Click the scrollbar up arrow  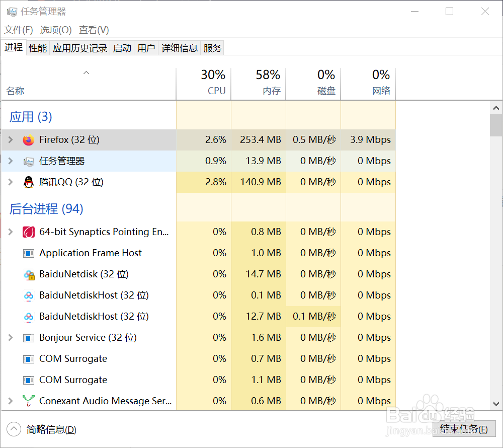pyautogui.click(x=496, y=108)
